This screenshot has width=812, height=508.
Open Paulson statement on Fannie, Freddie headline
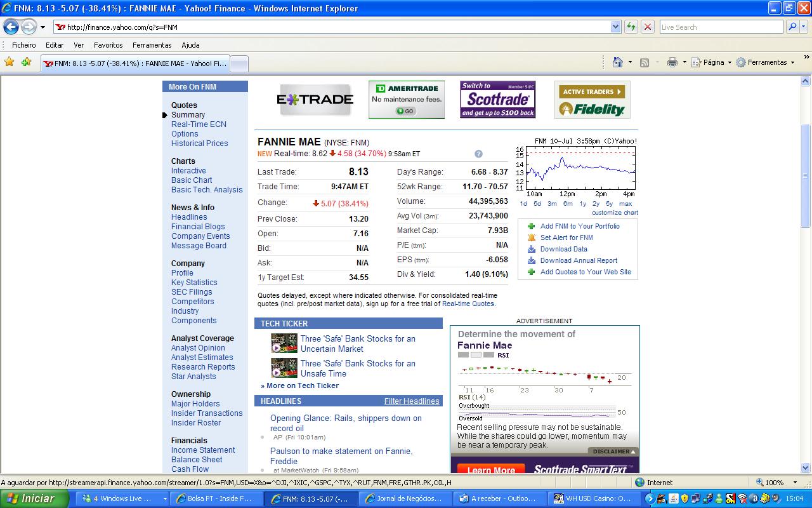click(341, 456)
